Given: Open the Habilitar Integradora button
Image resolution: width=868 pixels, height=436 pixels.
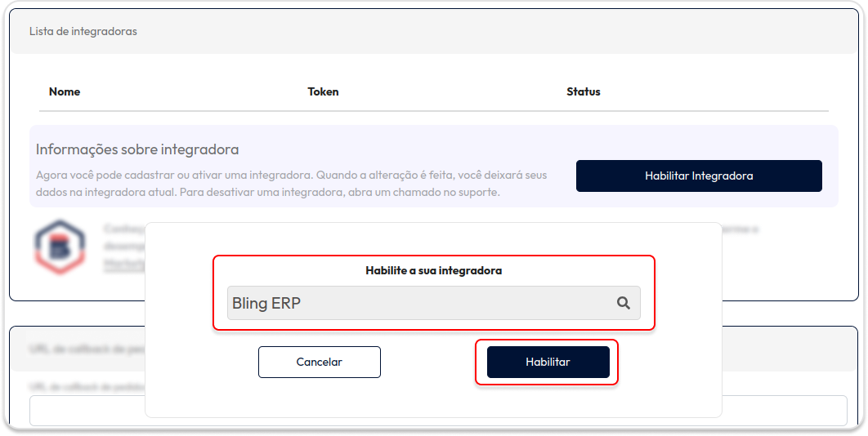Looking at the screenshot, I should pyautogui.click(x=699, y=176).
